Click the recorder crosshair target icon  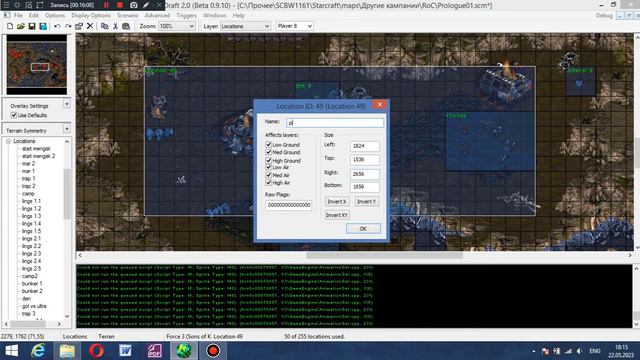17,5
